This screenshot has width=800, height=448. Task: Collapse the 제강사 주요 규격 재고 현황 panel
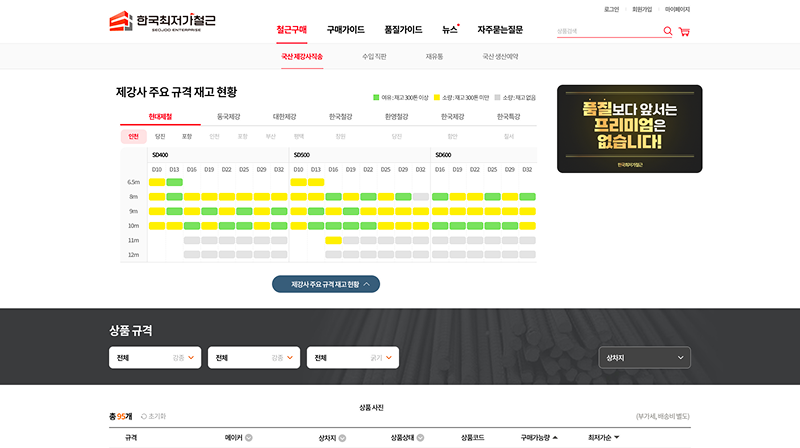click(x=326, y=284)
